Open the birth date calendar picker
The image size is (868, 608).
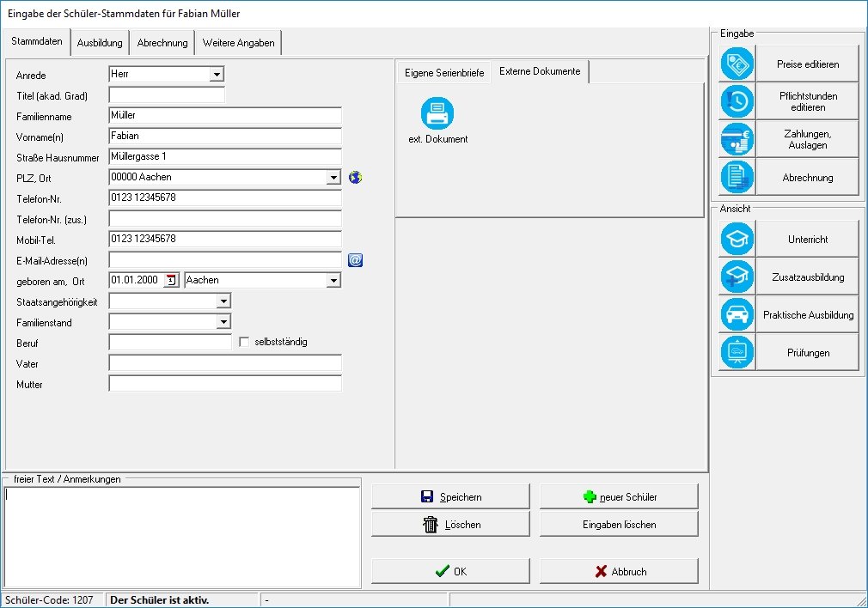[171, 281]
